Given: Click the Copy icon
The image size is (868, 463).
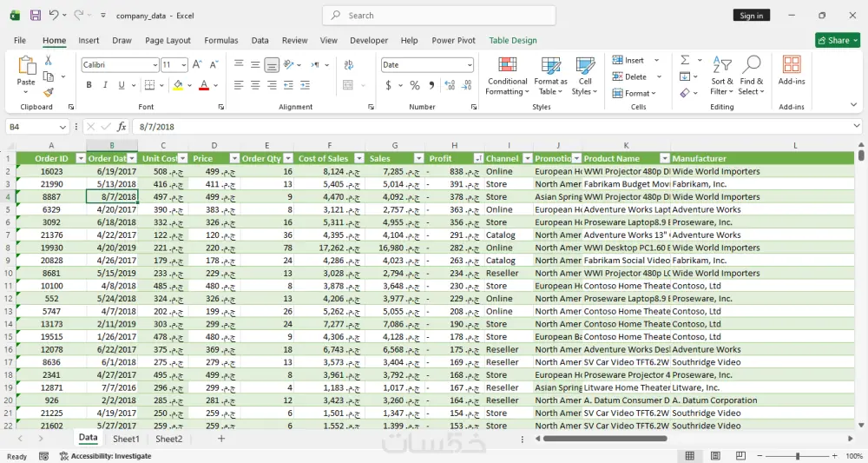Looking at the screenshot, I should click(x=49, y=76).
